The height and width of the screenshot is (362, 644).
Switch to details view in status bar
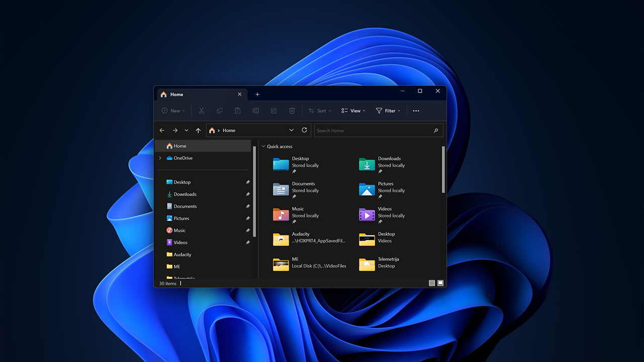(x=432, y=283)
